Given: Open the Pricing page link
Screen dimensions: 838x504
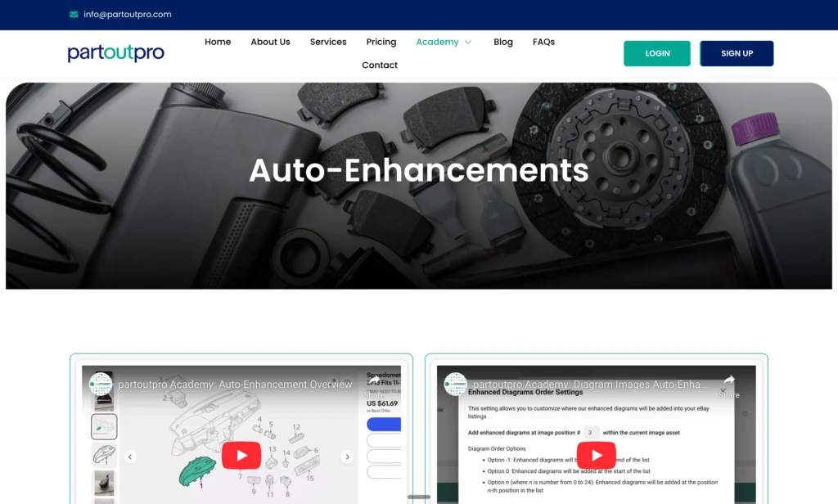Looking at the screenshot, I should click(381, 42).
